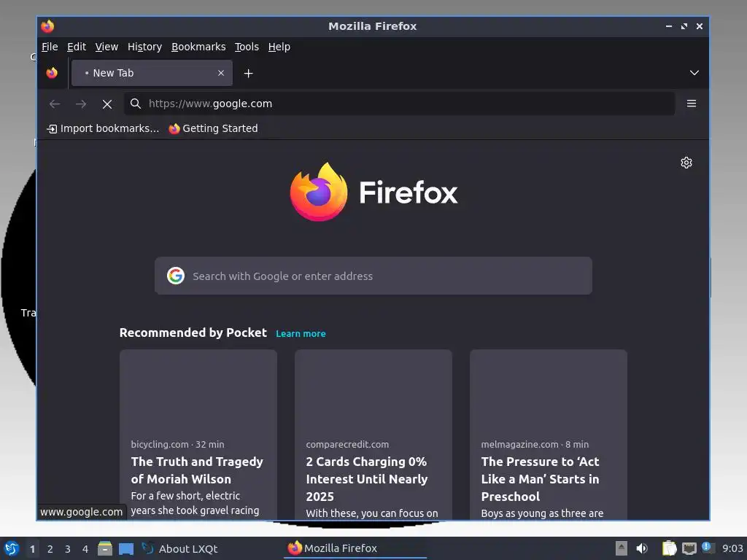The image size is (747, 560).
Task: Open new tab personalize gear icon
Action: (x=686, y=163)
